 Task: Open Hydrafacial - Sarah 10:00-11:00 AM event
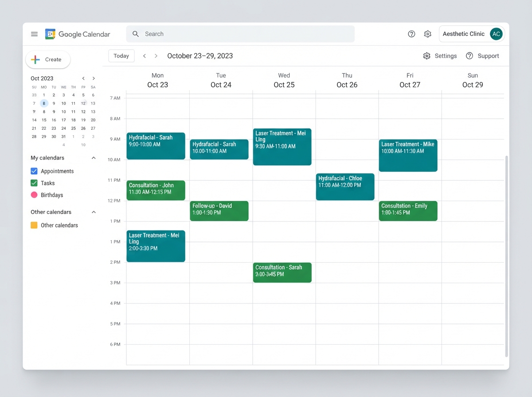click(x=219, y=149)
